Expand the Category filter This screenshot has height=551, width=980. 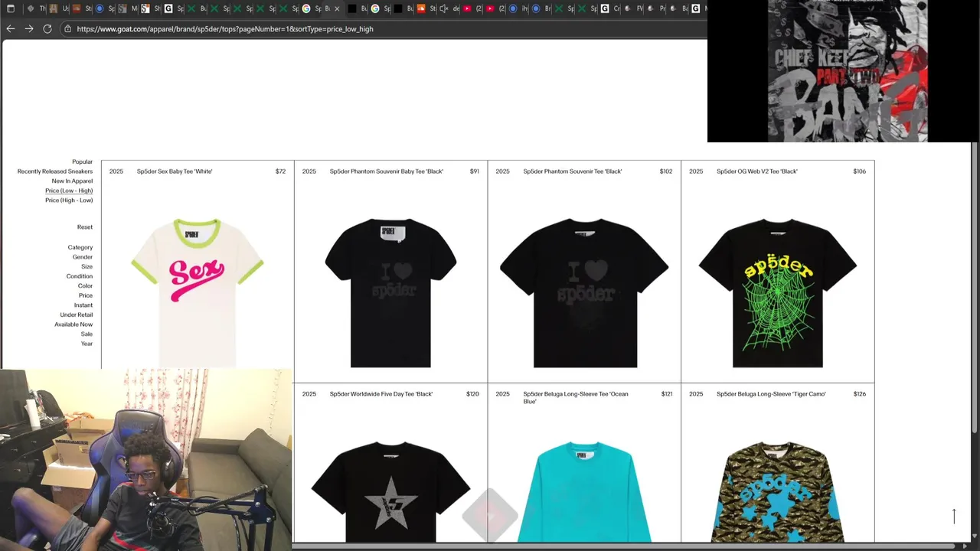click(80, 247)
